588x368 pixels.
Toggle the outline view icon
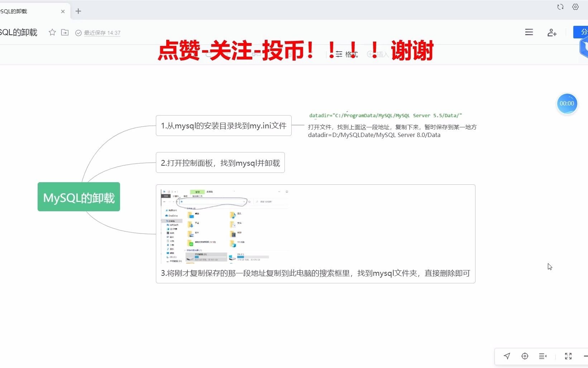coord(543,356)
